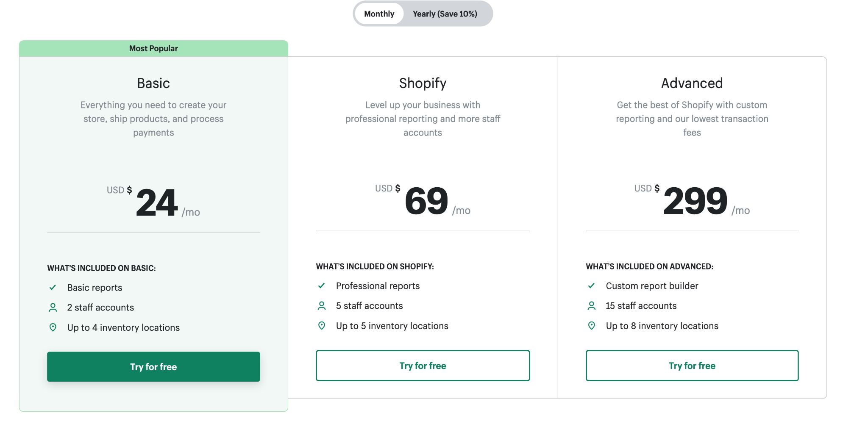Click the Most Popular banner
Image resolution: width=868 pixels, height=424 pixels.
pos(153,48)
